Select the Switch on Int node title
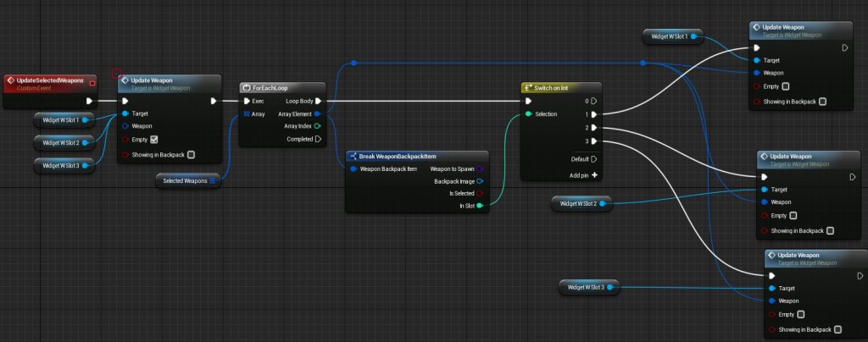 551,88
